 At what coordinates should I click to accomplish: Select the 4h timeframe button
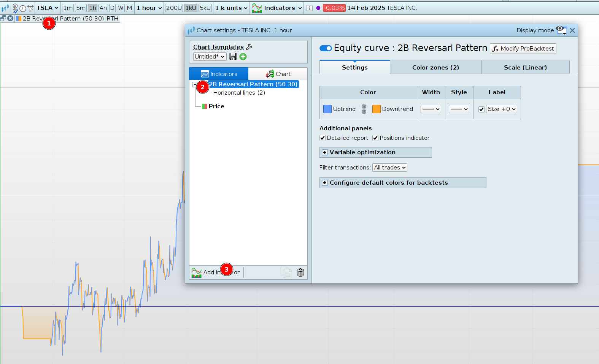click(x=103, y=8)
